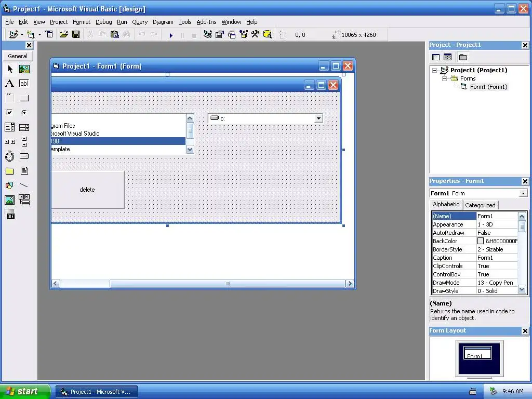Open Object Browser from toolbar
Image resolution: width=532 pixels, height=399 pixels.
pyautogui.click(x=244, y=35)
